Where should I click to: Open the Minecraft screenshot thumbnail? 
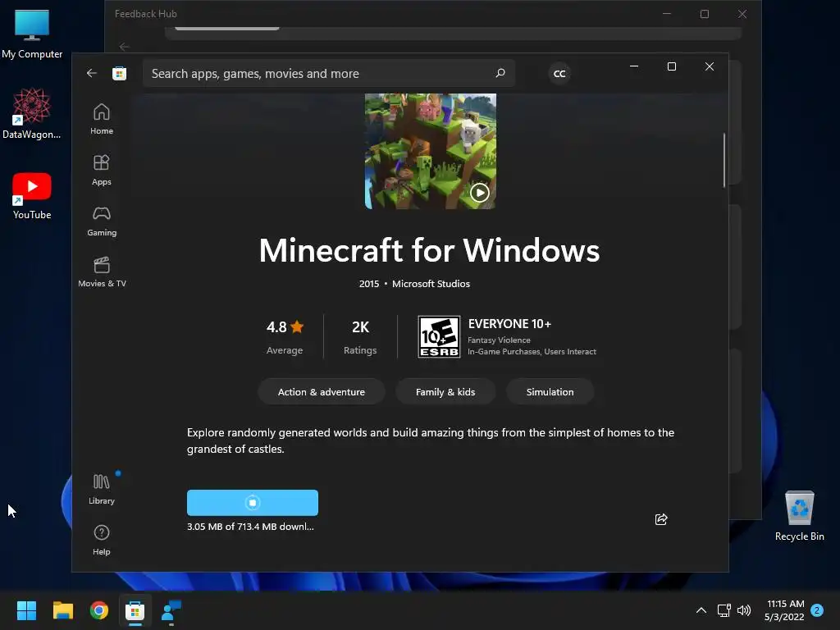430,151
